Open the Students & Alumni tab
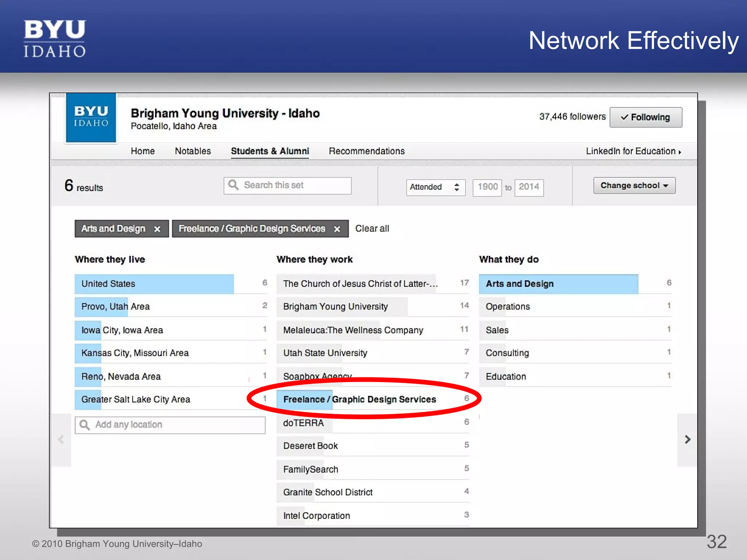This screenshot has height=560, width=747. pyautogui.click(x=270, y=151)
